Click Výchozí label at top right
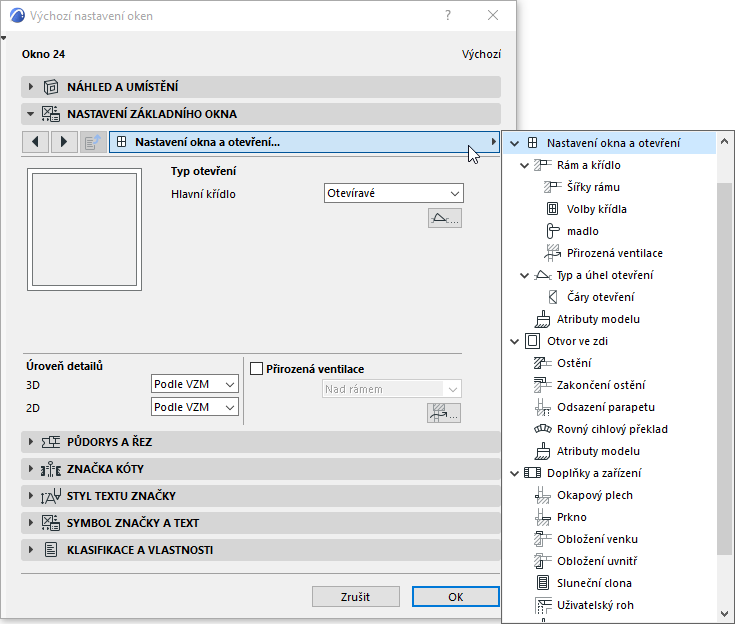The height and width of the screenshot is (624, 735). (481, 54)
